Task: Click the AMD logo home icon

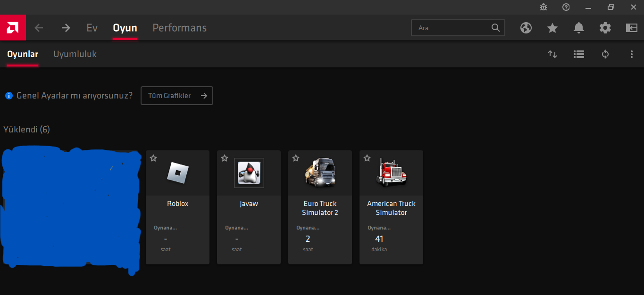Action: pos(13,28)
